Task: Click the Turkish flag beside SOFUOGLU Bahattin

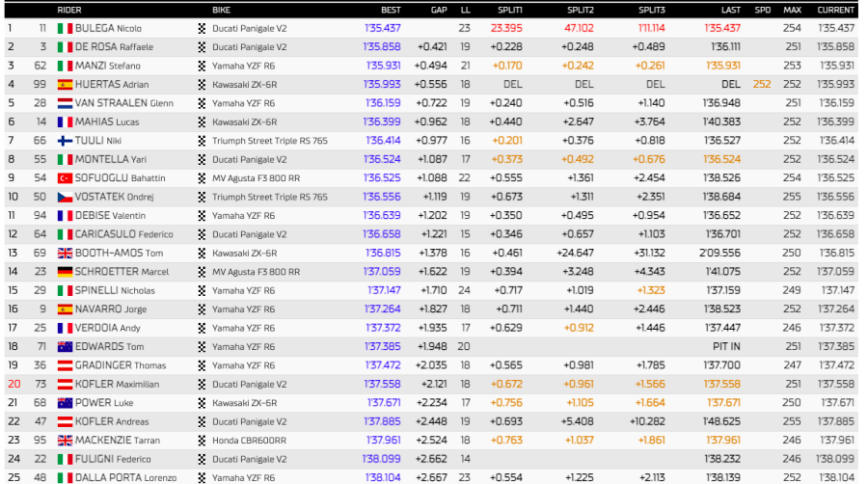Action: point(65,178)
